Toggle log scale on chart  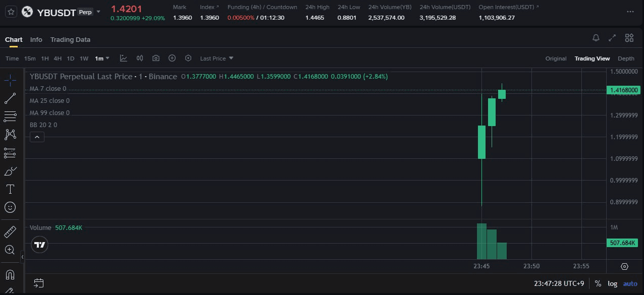(x=612, y=283)
